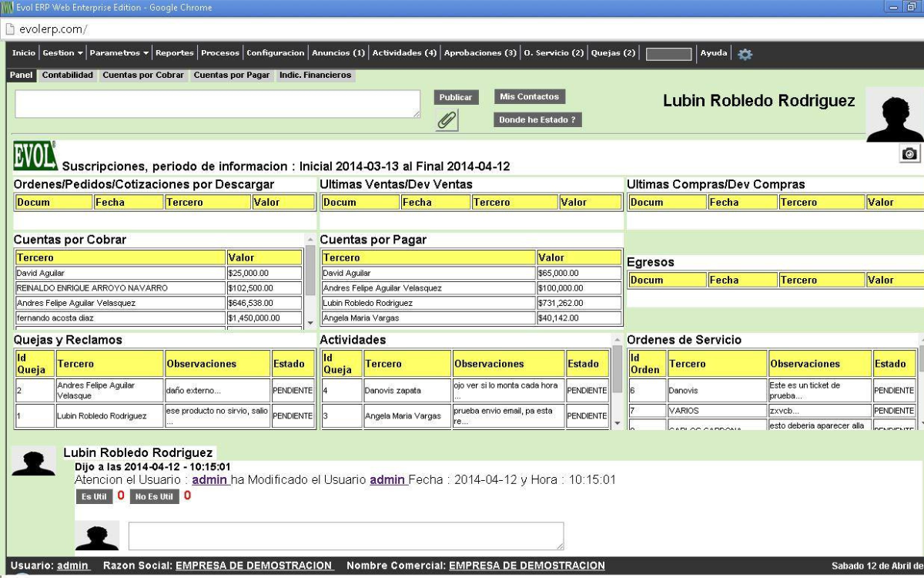Screen dimensions: 924x578
Task: Click the EVOL logo icon
Action: click(35, 156)
